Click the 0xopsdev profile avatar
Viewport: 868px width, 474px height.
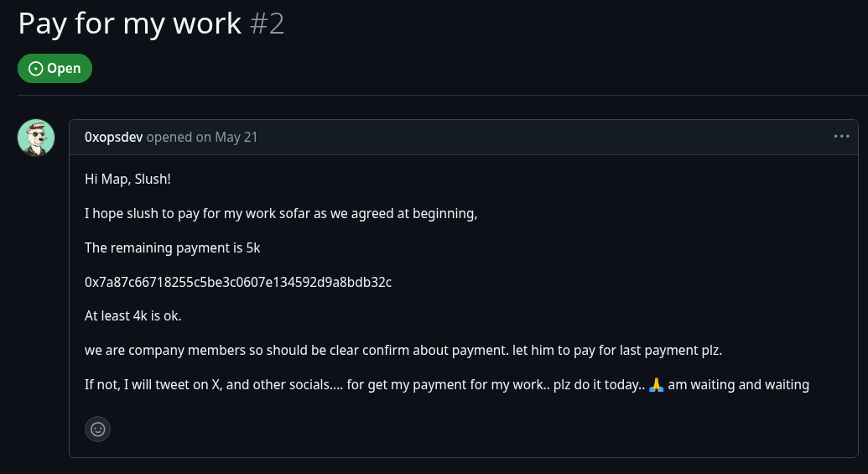pos(36,138)
